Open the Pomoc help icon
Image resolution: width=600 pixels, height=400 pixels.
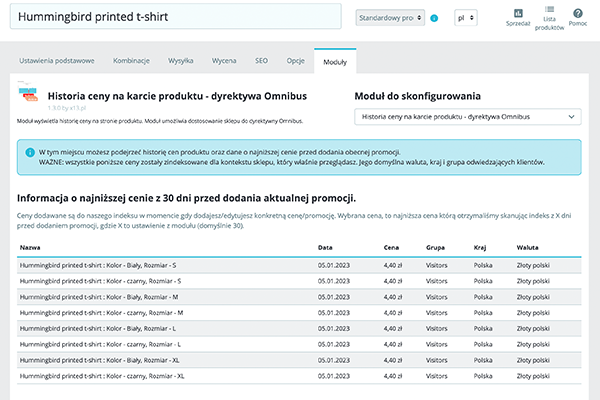[578, 17]
